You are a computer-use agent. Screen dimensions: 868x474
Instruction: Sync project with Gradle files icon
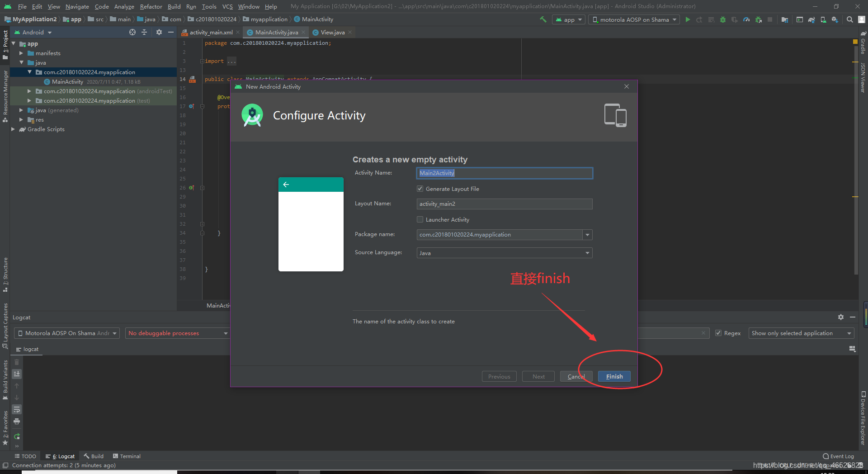pyautogui.click(x=811, y=19)
